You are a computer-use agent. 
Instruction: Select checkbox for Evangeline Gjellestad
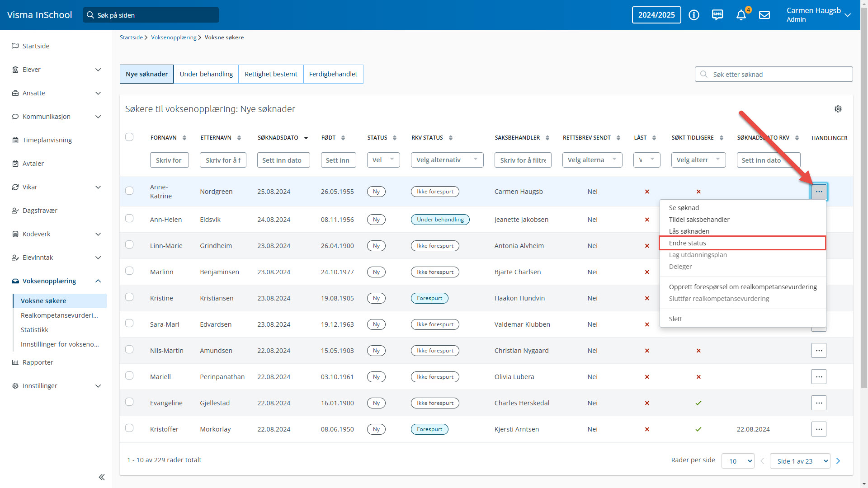tap(129, 402)
